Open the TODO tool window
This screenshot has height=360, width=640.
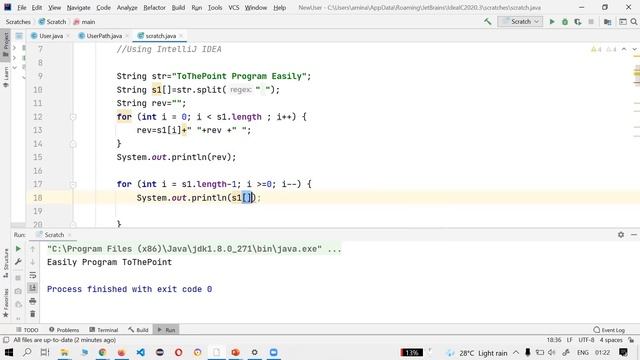27,330
